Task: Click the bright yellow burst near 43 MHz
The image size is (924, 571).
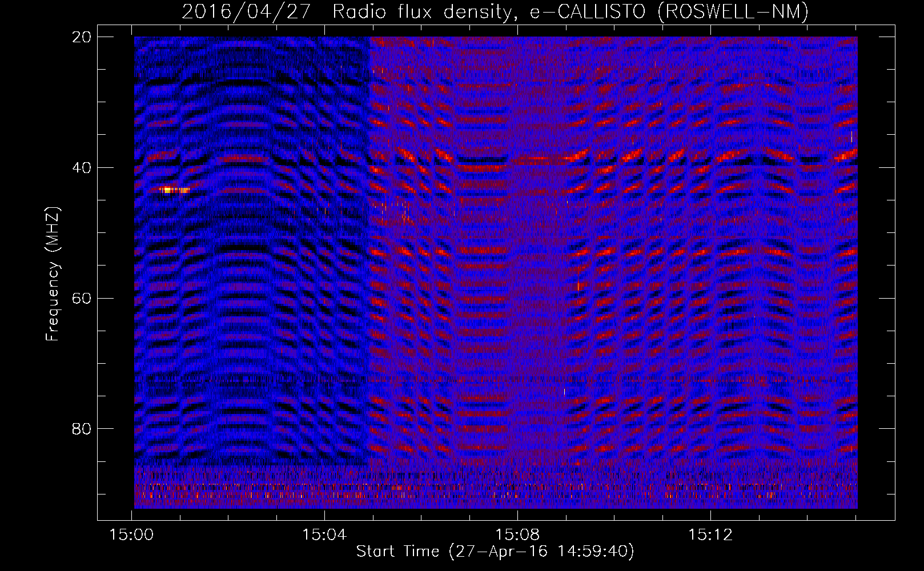Action: 174,190
